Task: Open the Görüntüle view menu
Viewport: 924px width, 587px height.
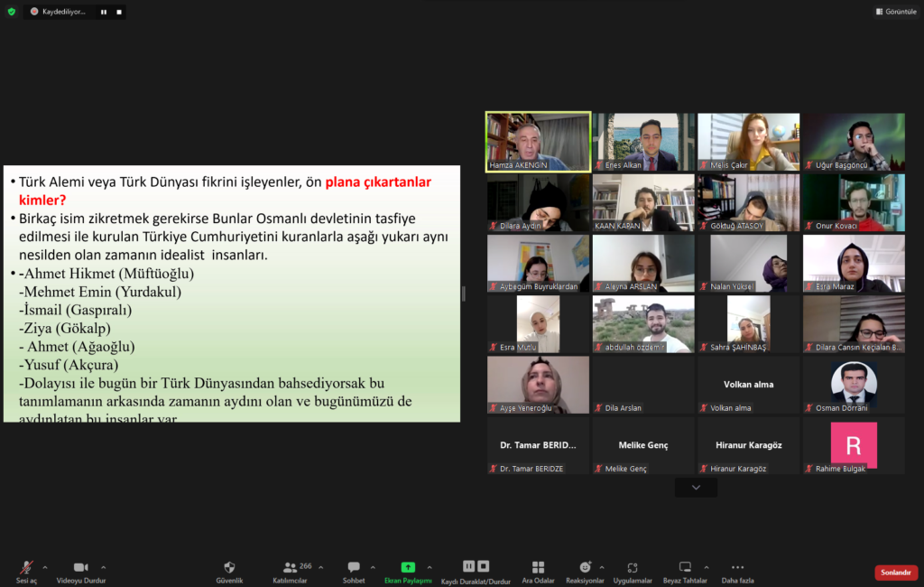Action: [895, 12]
